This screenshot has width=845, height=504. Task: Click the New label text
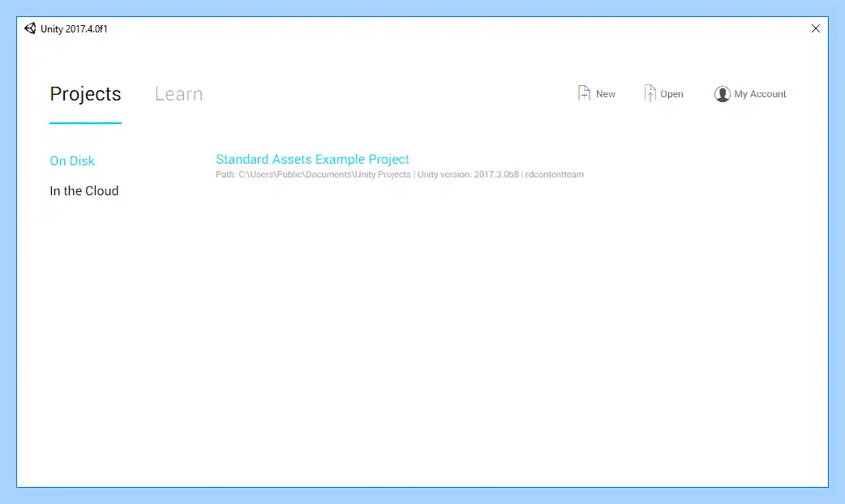click(605, 94)
